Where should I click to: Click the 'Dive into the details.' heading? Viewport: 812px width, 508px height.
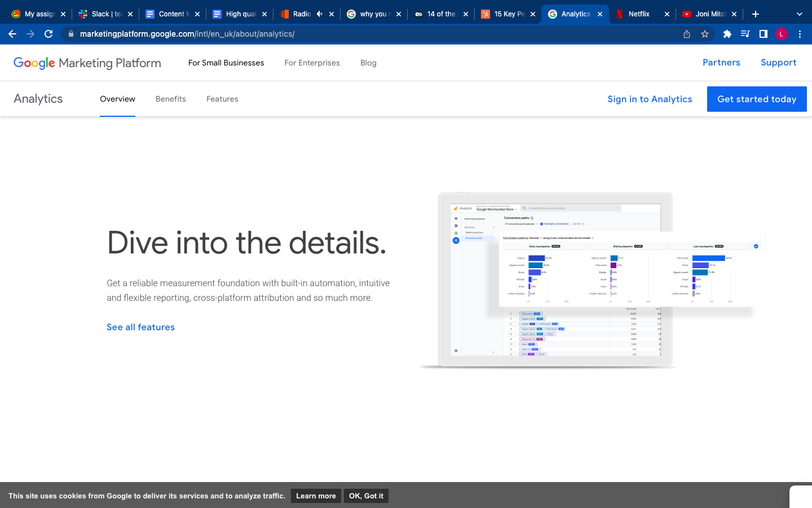247,243
